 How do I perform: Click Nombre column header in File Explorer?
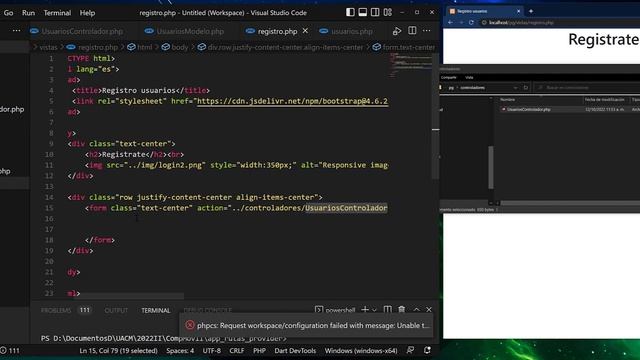(507, 100)
